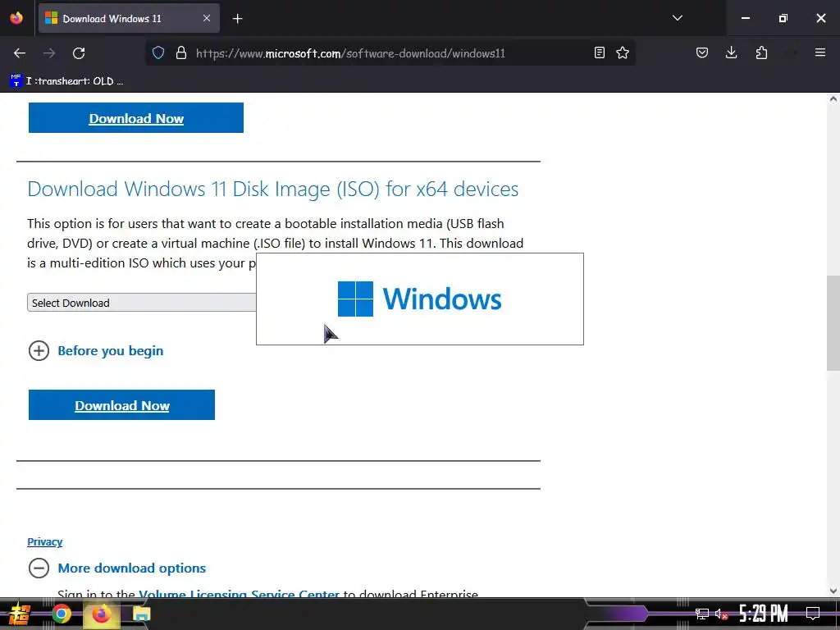Click Firefox icon in taskbar
Image resolution: width=840 pixels, height=630 pixels.
point(101,614)
